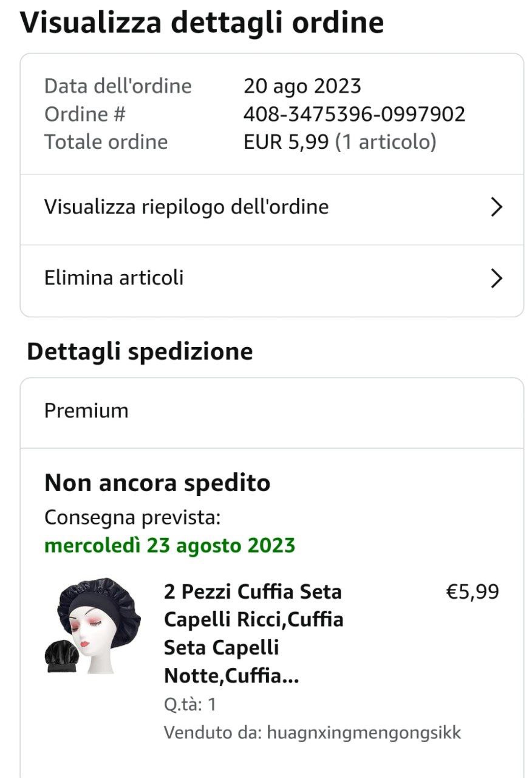This screenshot has width=532, height=778.
Task: Click the Data dell'ordine label
Action: pyautogui.click(x=118, y=86)
